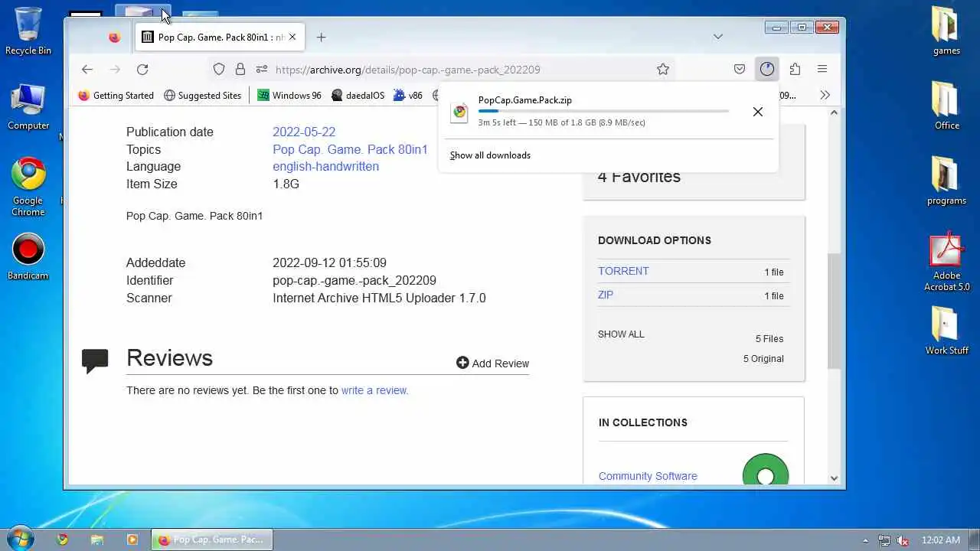Open Windows Media Player from taskbar
The height and width of the screenshot is (551, 980).
coord(132,540)
